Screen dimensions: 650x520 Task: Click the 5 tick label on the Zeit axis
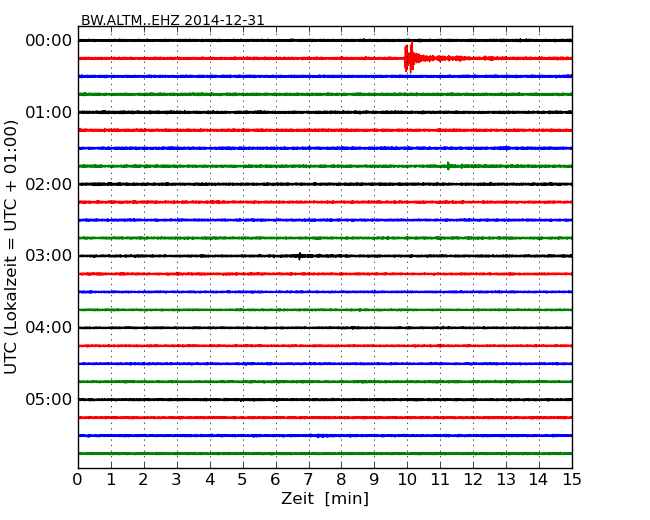coord(243,480)
